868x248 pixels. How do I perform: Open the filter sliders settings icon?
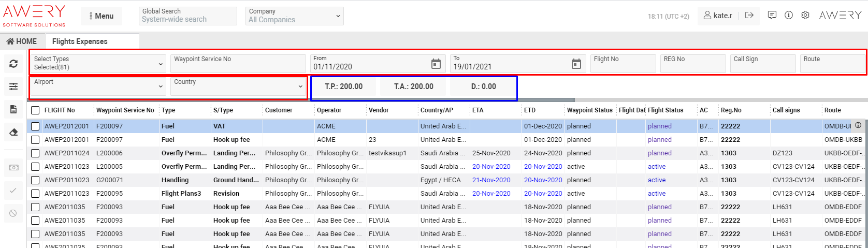[13, 86]
